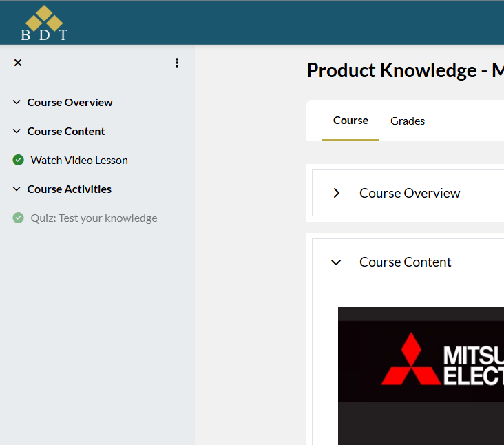Click completion checkmark for Quiz item
This screenshot has width=504, height=445.
(x=19, y=218)
